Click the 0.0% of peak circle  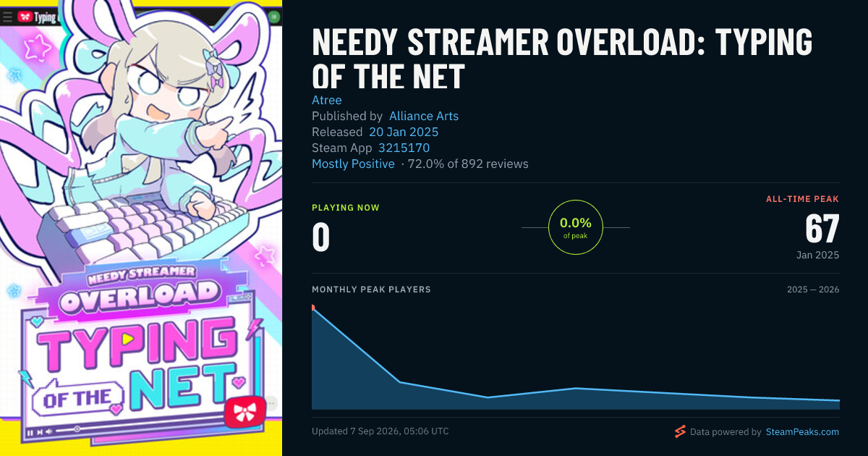coord(576,227)
